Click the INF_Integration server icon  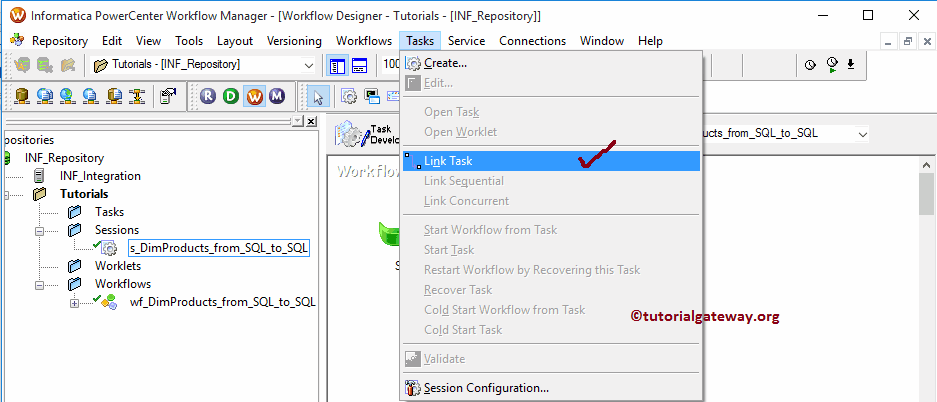coord(39,176)
